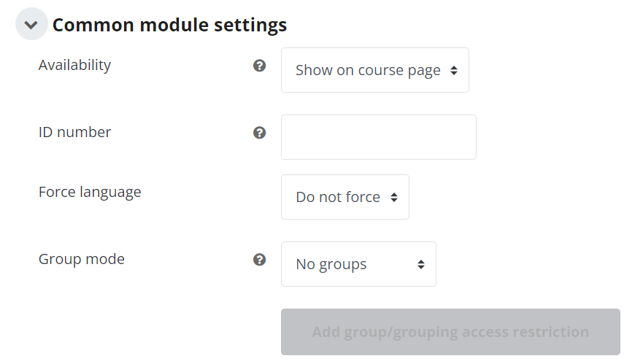Focus the empty ID number text box
Image resolution: width=643 pixels, height=364 pixels.
(379, 137)
